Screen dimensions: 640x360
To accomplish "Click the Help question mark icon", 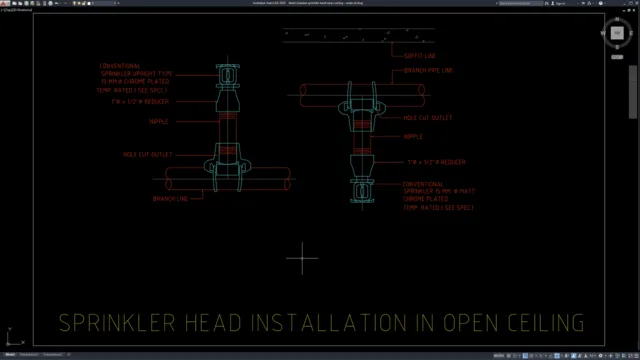I will (x=601, y=3).
